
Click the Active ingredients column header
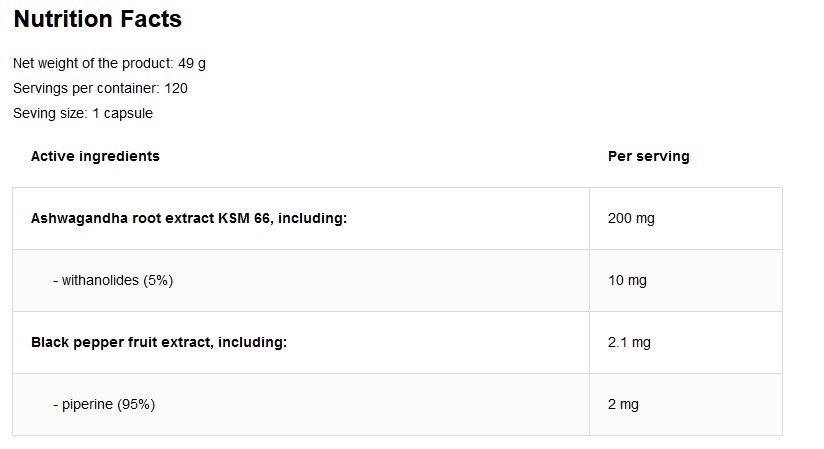[95, 156]
